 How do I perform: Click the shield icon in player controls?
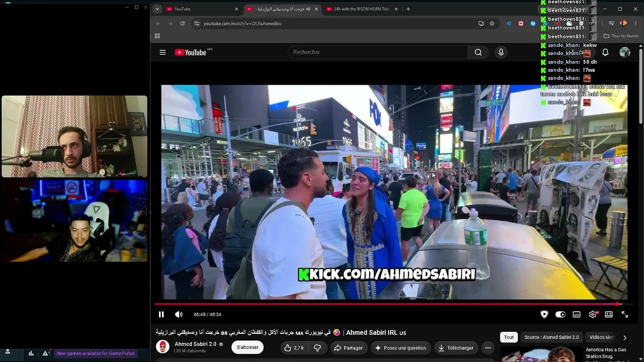coord(544,314)
